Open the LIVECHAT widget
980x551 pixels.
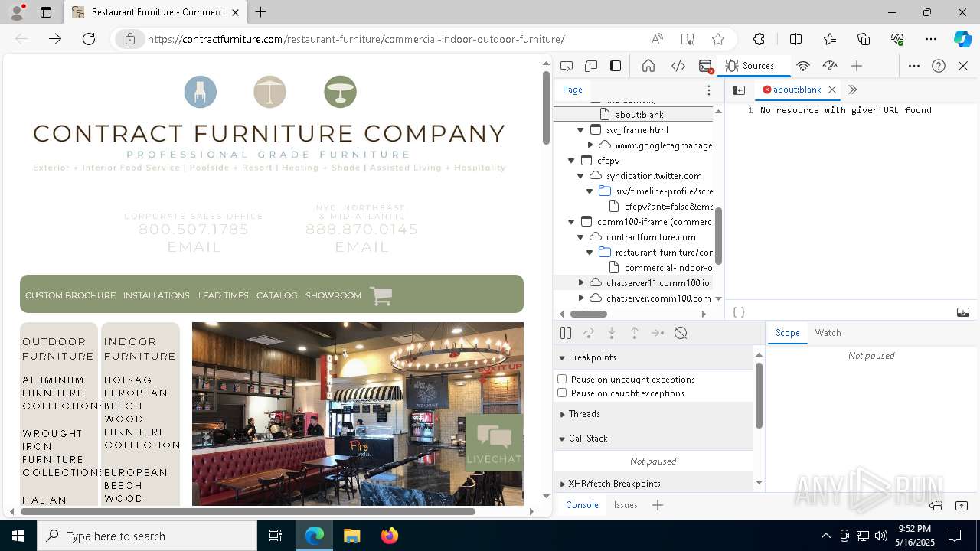click(494, 442)
